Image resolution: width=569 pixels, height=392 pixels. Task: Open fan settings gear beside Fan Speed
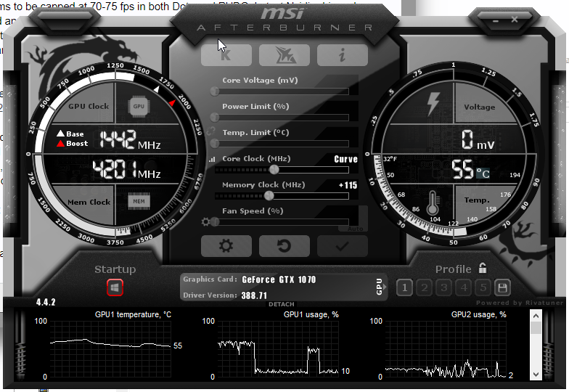pyautogui.click(x=206, y=222)
